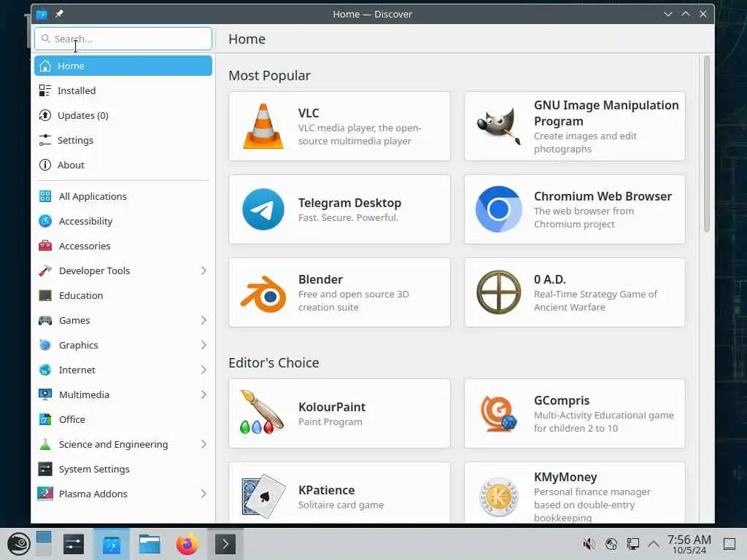Open Telegram Desktop card title
Image resolution: width=747 pixels, height=560 pixels.
349,203
